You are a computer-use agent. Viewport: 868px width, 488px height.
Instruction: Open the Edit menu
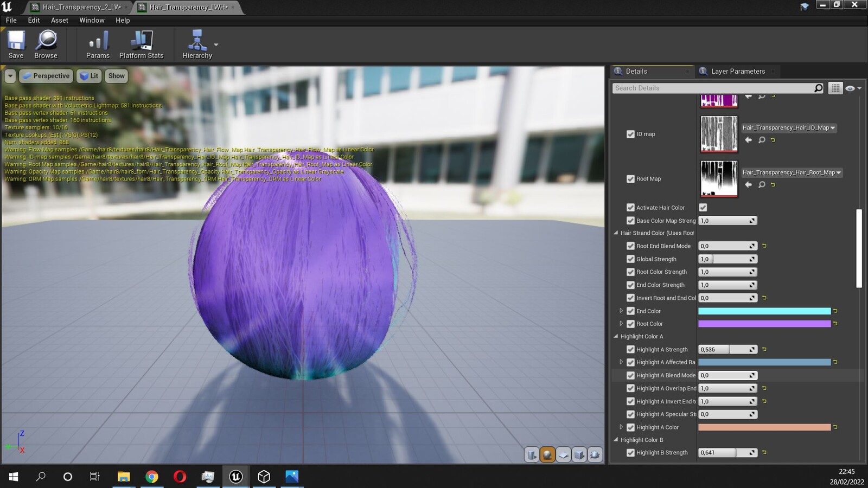[x=34, y=20]
